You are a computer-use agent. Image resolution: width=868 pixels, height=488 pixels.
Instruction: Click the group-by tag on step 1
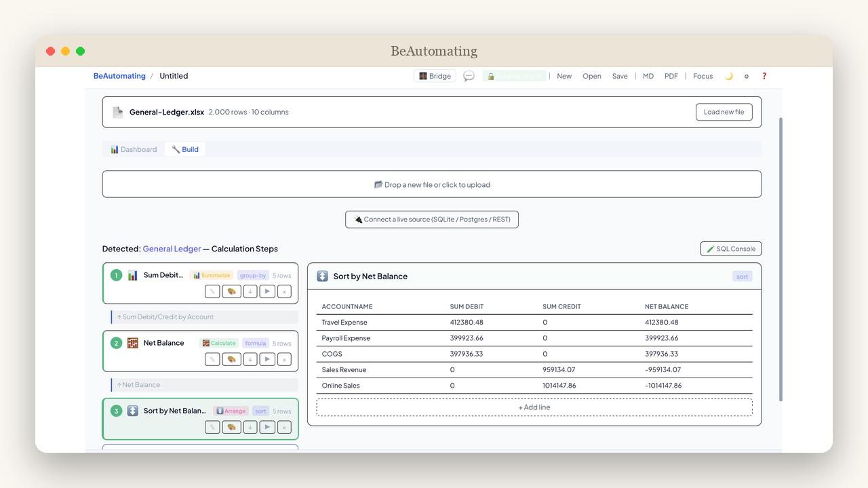pyautogui.click(x=253, y=275)
